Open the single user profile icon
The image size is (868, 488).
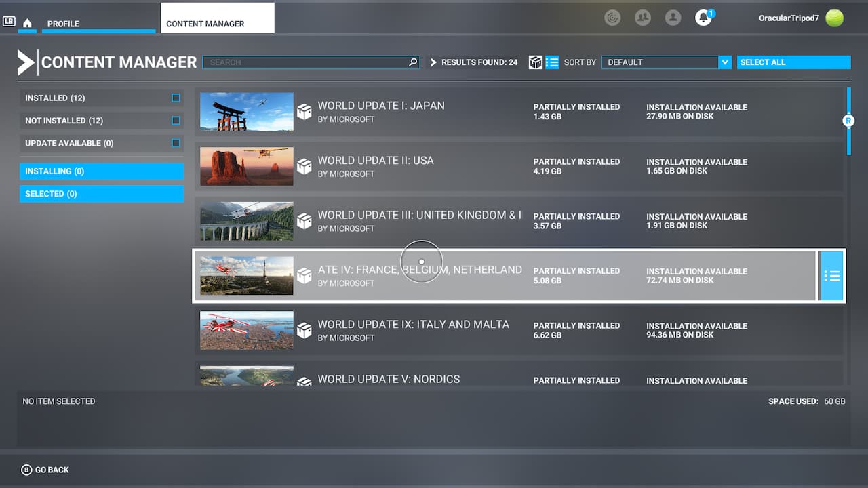pos(673,18)
